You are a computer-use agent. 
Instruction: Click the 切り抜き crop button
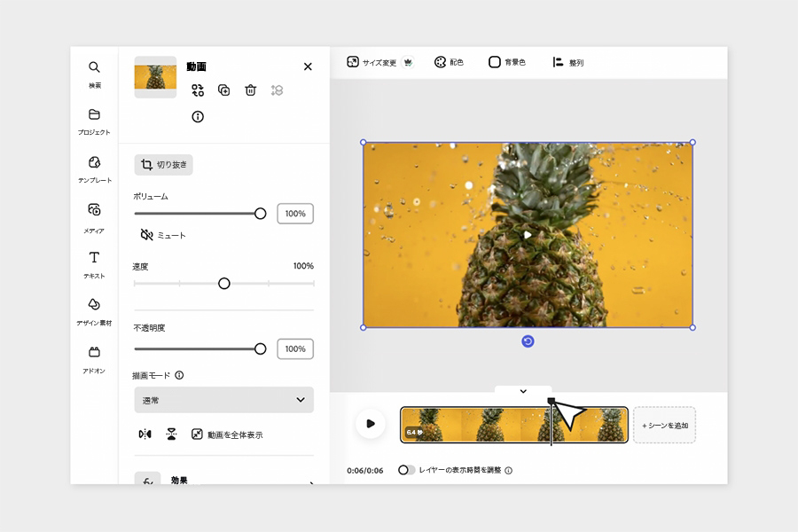[x=163, y=164]
